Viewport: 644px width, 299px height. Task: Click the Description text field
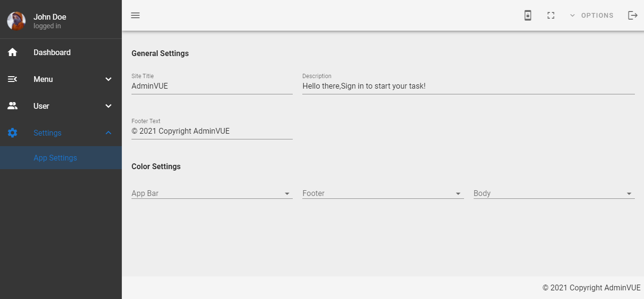tap(468, 86)
